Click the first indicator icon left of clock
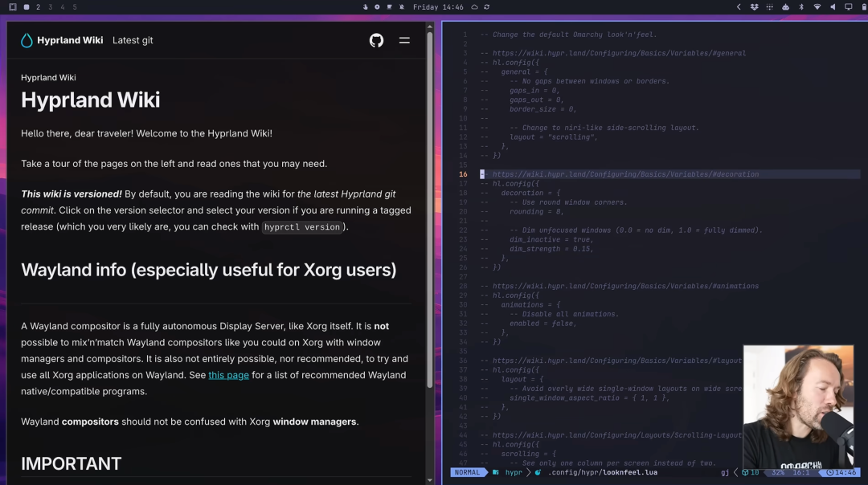Viewport: 868px width, 485px height. tap(366, 7)
